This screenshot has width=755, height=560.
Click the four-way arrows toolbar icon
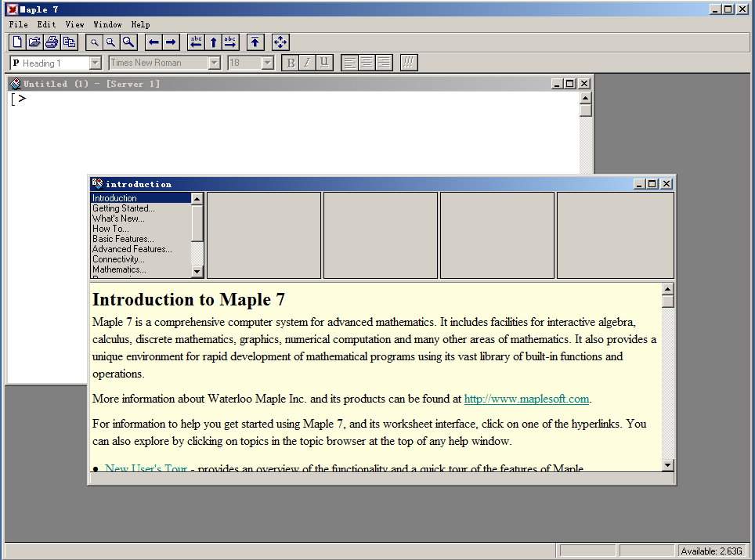(280, 42)
